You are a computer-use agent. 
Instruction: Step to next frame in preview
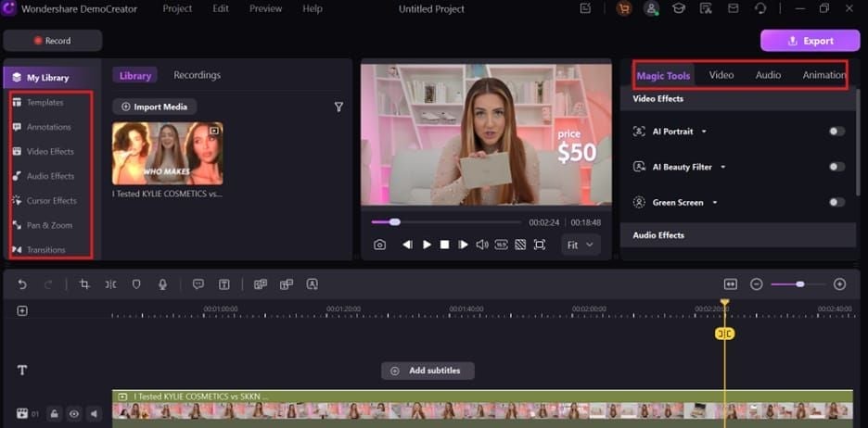[464, 245]
